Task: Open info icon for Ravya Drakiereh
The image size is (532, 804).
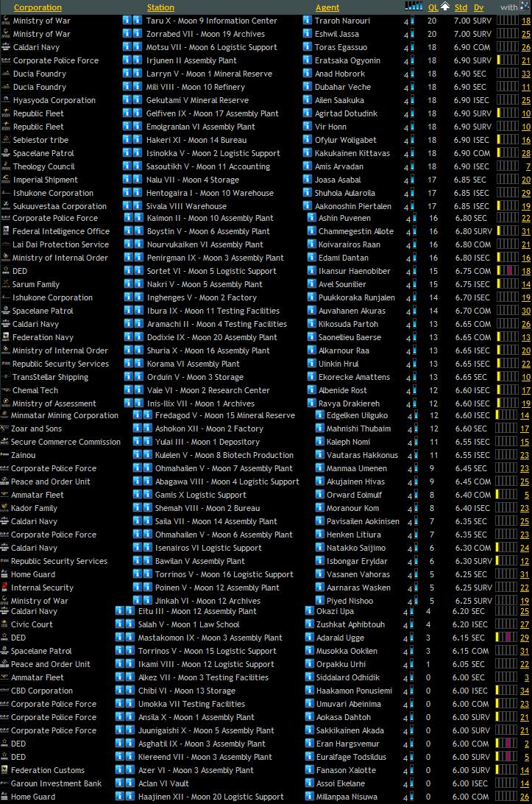Action: [x=311, y=403]
